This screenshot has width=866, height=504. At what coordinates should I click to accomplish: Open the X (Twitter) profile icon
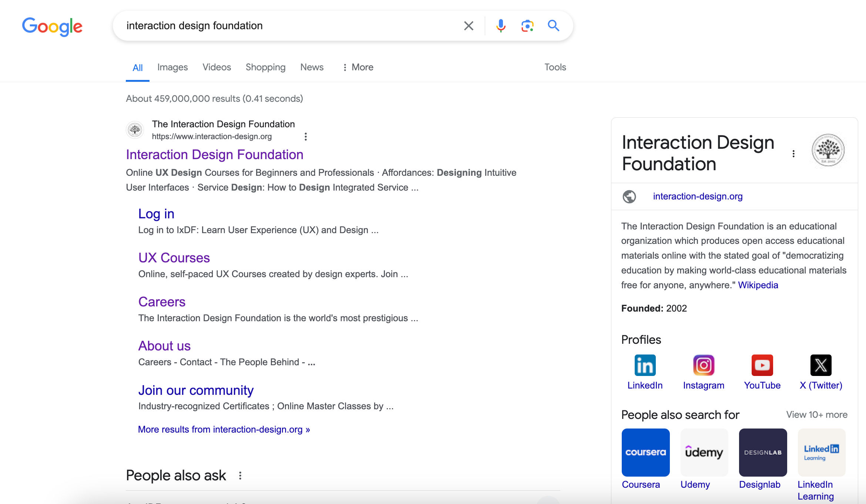(820, 365)
